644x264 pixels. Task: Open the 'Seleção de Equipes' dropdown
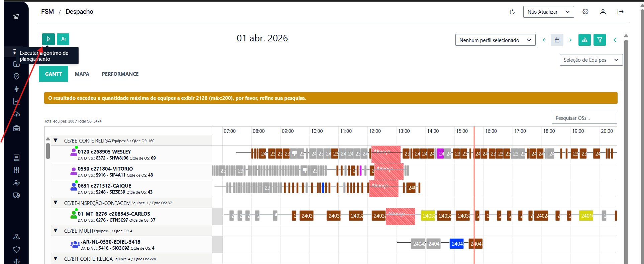pyautogui.click(x=591, y=60)
